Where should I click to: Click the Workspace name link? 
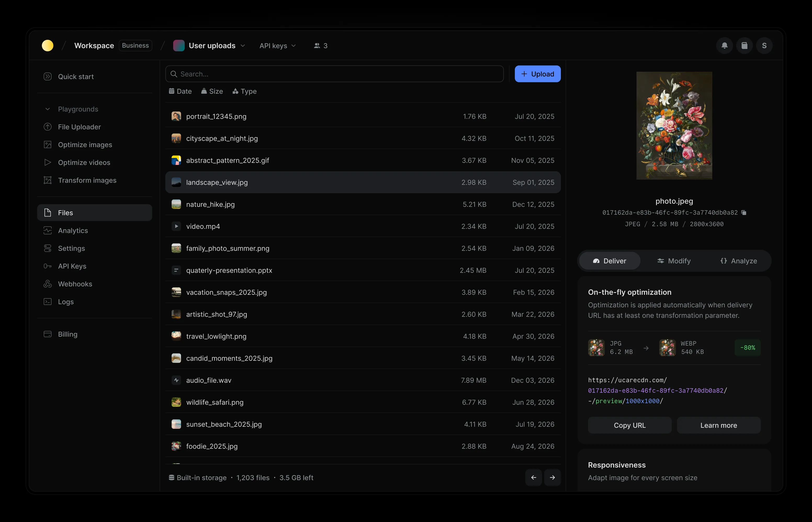tap(94, 46)
